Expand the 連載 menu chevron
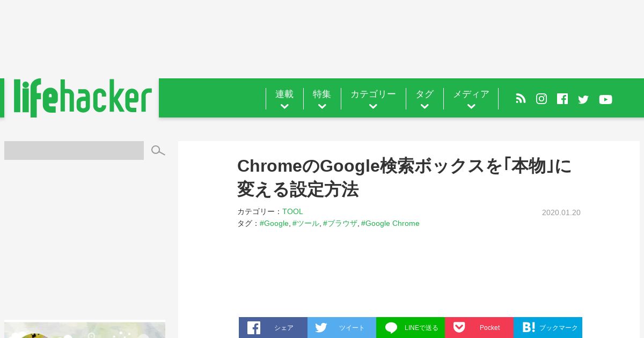The image size is (644, 338). pos(284,106)
